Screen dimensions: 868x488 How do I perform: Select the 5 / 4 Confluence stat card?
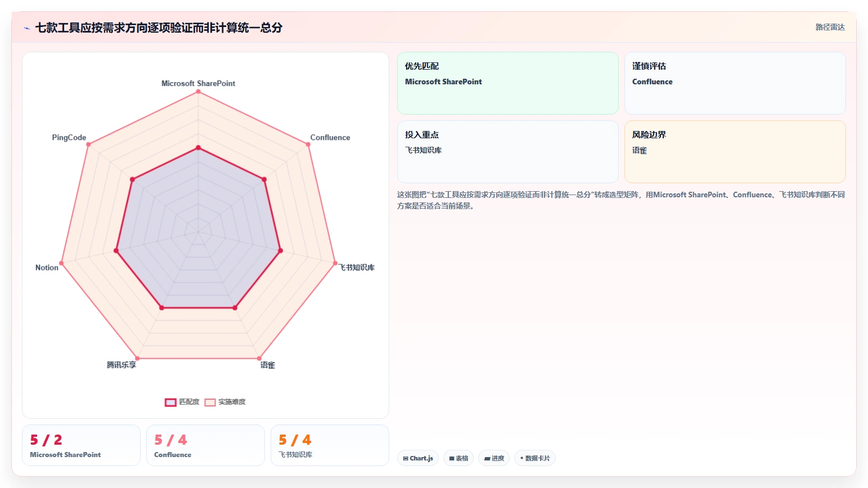[205, 445]
